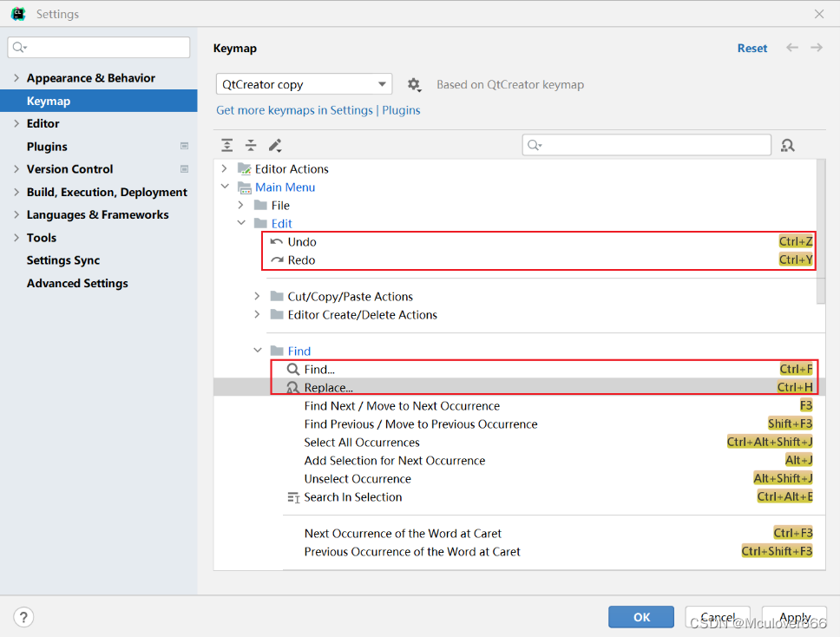Click the Editor Create/Delete Actions folder icon
840x637 pixels.
point(277,314)
